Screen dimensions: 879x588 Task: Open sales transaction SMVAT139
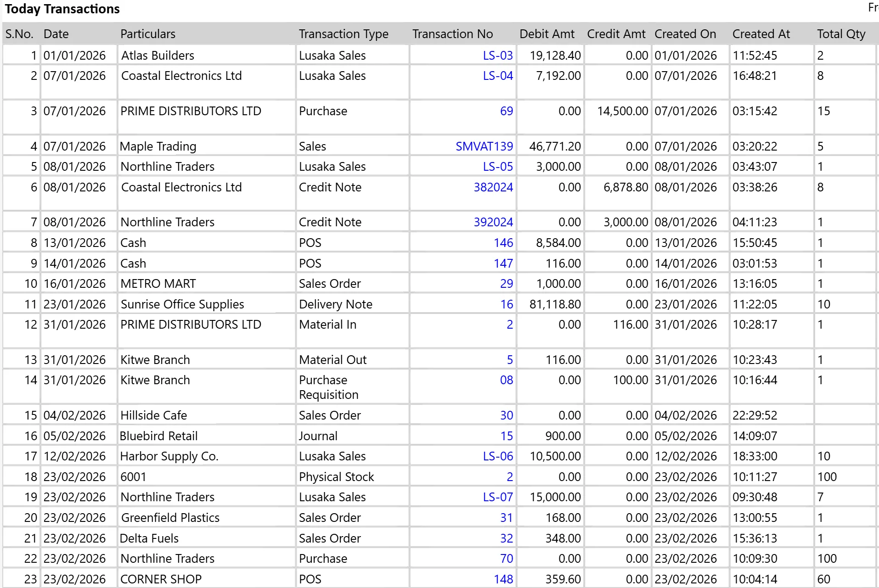[484, 146]
